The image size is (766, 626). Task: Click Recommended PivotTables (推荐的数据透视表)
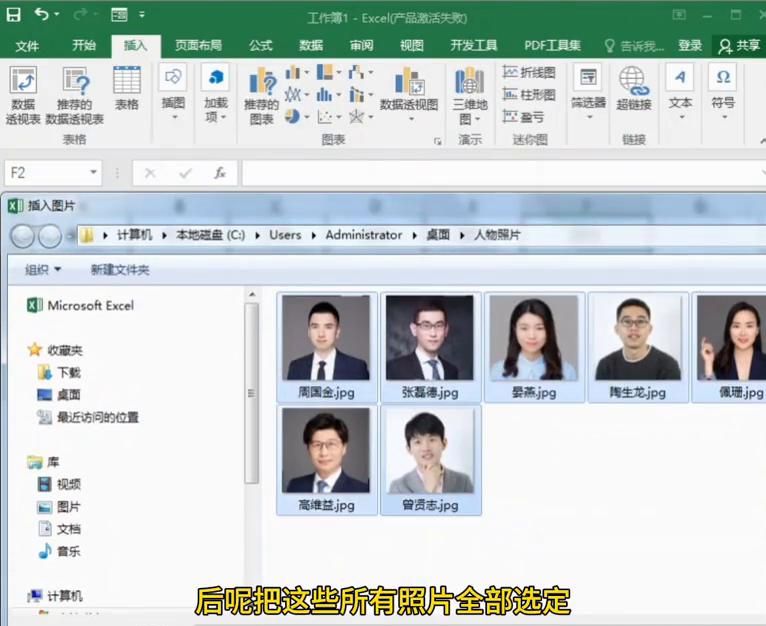pos(75,95)
